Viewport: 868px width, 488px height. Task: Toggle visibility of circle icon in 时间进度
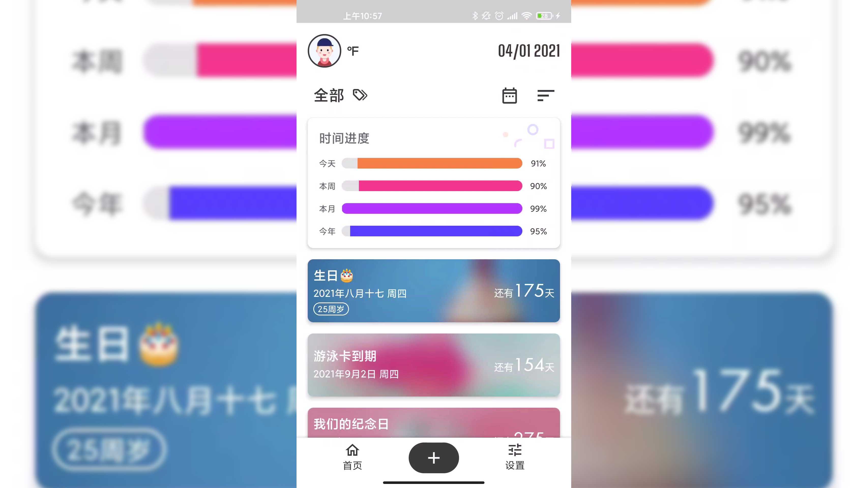(x=532, y=130)
